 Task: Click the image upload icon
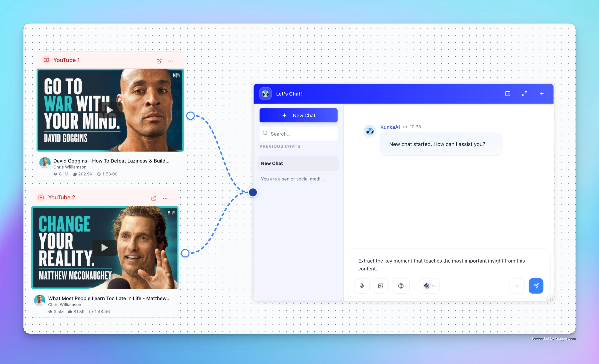pyautogui.click(x=381, y=286)
